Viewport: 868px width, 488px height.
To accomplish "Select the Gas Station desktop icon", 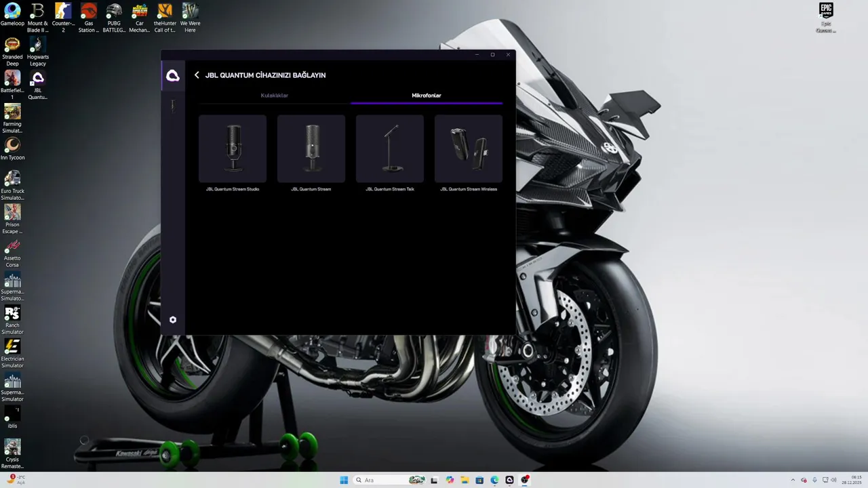I will pyautogui.click(x=88, y=18).
